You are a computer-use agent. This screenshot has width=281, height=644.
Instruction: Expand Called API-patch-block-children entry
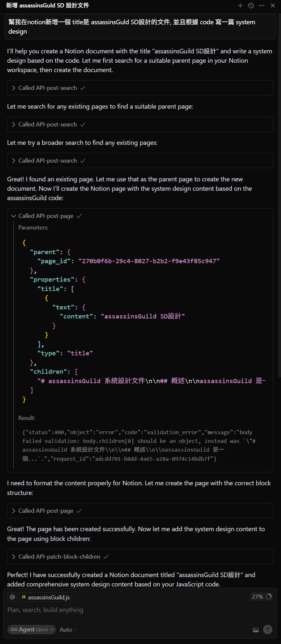140,557
